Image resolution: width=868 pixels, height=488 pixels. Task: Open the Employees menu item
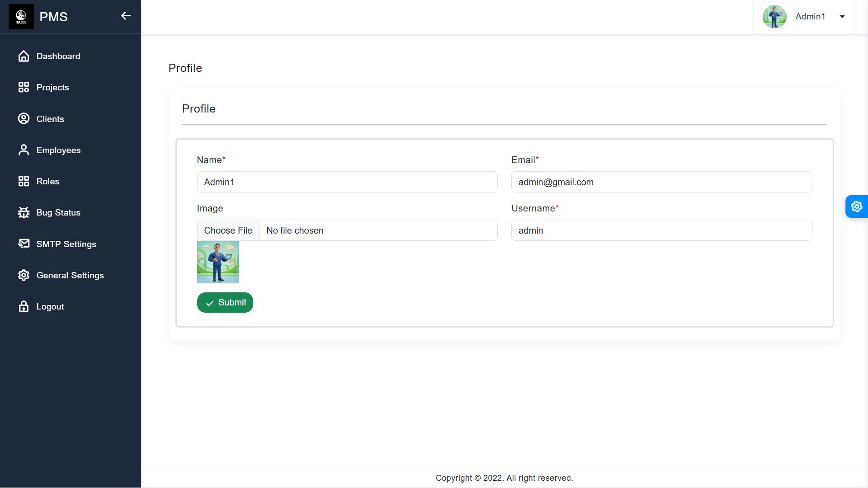[58, 150]
